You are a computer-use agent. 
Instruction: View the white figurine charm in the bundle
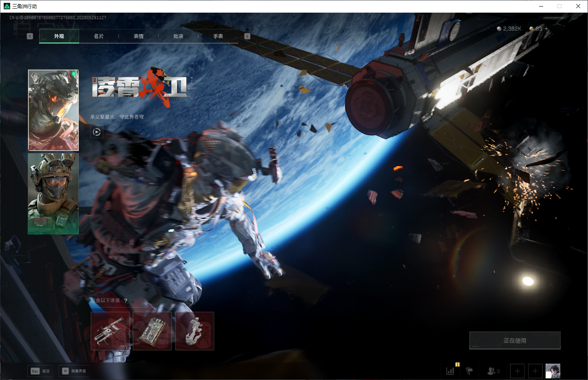(x=195, y=331)
